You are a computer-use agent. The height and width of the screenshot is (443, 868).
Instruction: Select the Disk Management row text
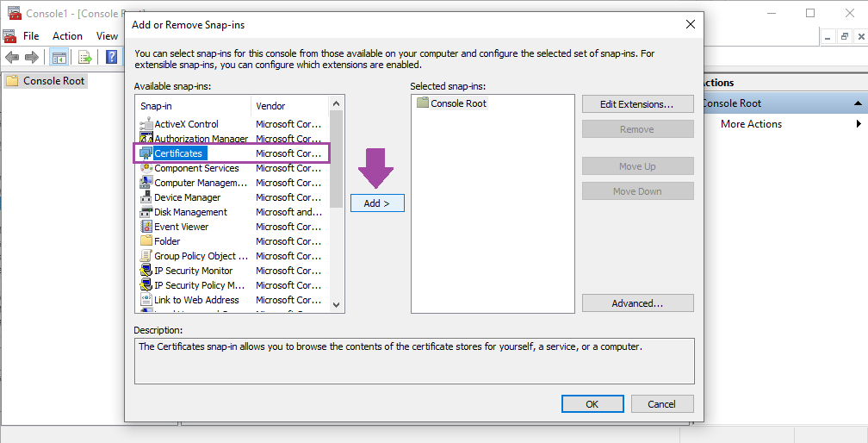click(x=190, y=212)
